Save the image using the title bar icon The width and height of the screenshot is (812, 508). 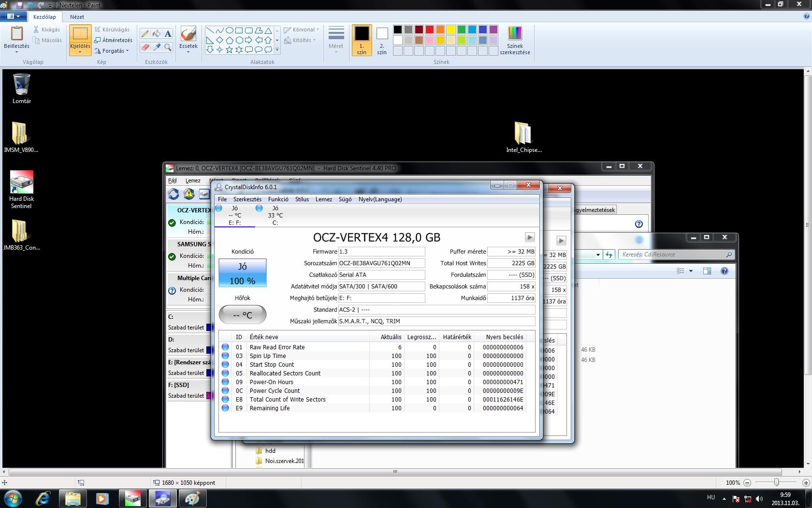(x=20, y=5)
